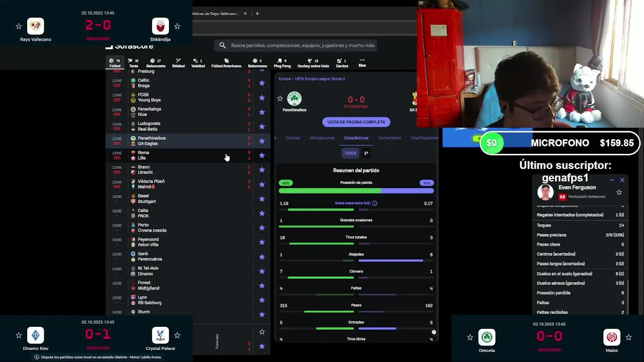Viewport: 644px width, 362px height.
Task: Close the Evan Ferguson player popup
Action: point(622,180)
